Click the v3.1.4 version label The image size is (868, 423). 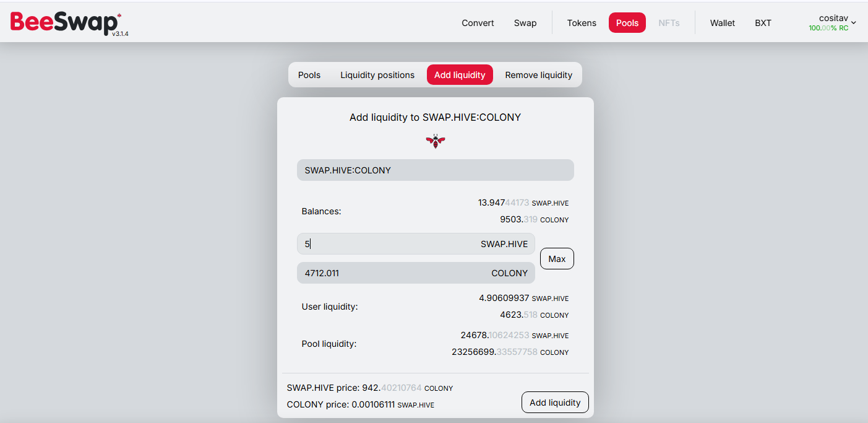[x=120, y=33]
